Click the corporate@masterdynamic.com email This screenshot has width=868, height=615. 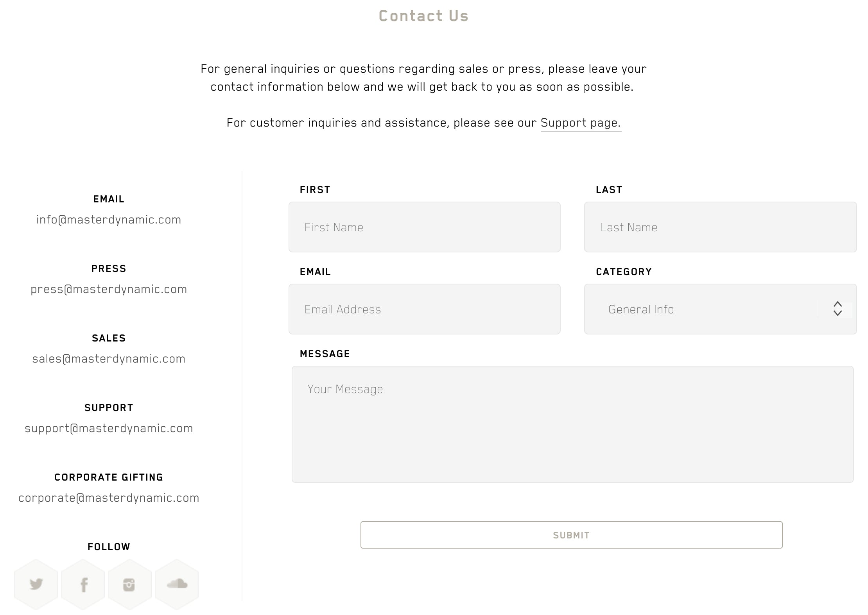click(109, 498)
